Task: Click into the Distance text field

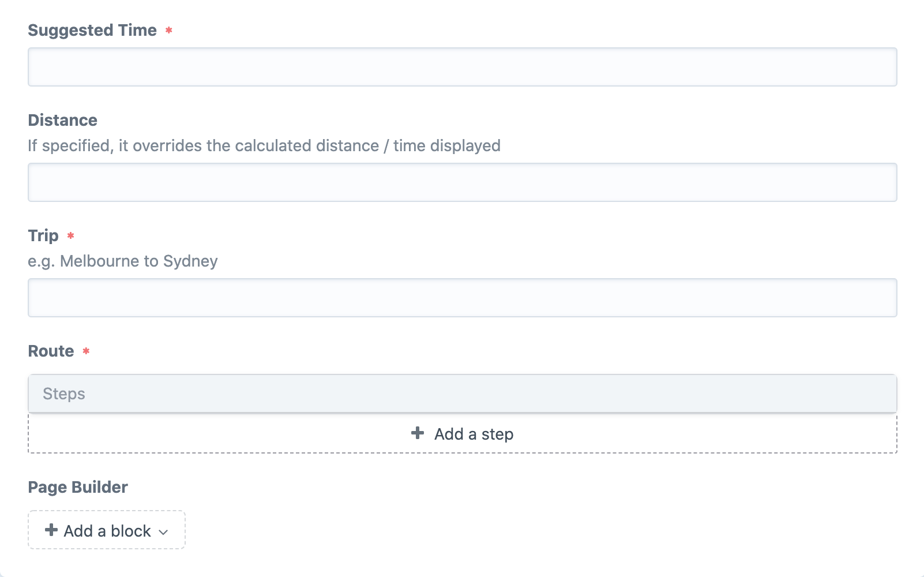Action: pyautogui.click(x=463, y=182)
